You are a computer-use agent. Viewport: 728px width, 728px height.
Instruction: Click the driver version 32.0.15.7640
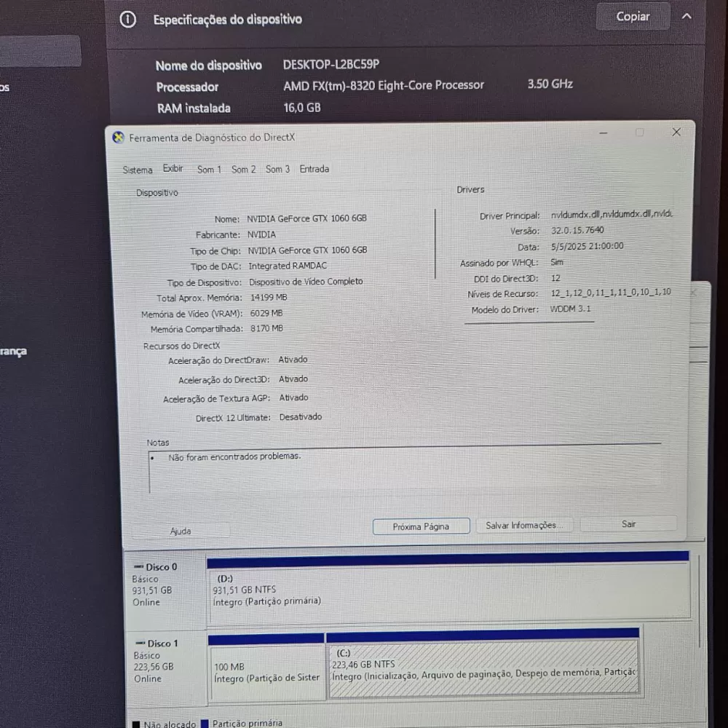(x=577, y=230)
